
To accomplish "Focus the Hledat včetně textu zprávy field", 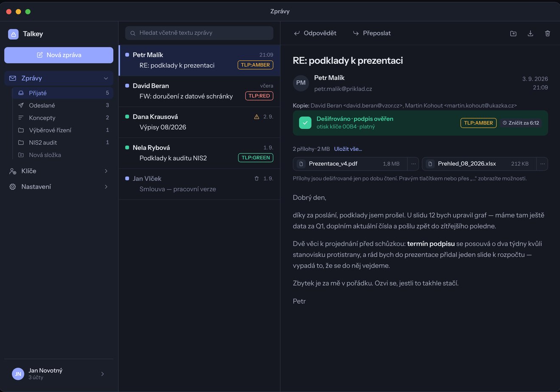I will click(199, 33).
